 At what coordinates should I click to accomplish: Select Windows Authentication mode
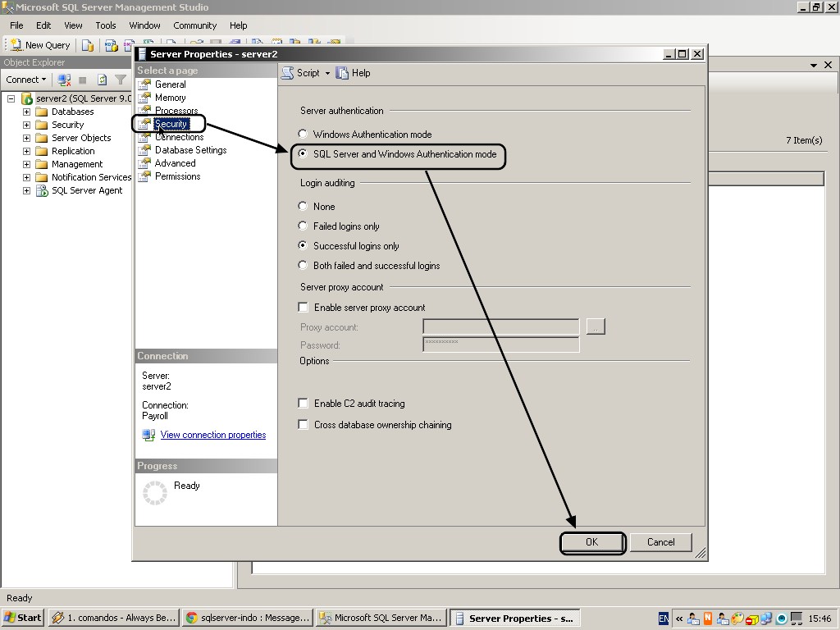[x=303, y=134]
